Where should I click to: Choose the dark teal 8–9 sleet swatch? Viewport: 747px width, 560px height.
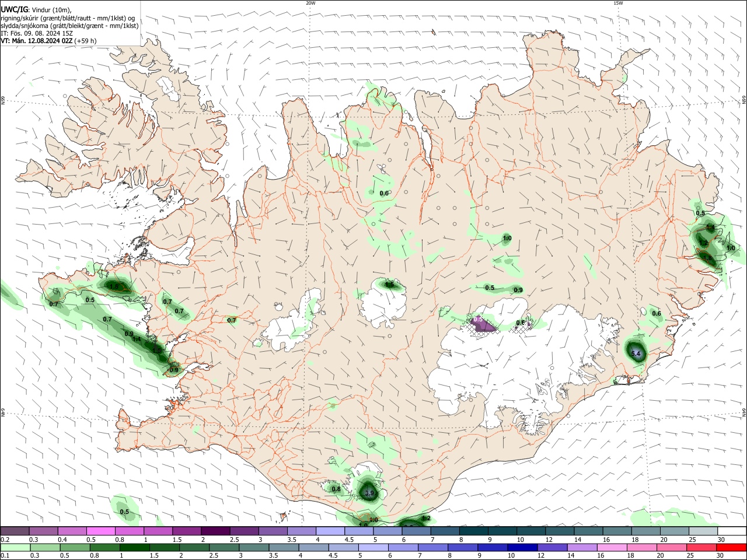click(x=473, y=531)
